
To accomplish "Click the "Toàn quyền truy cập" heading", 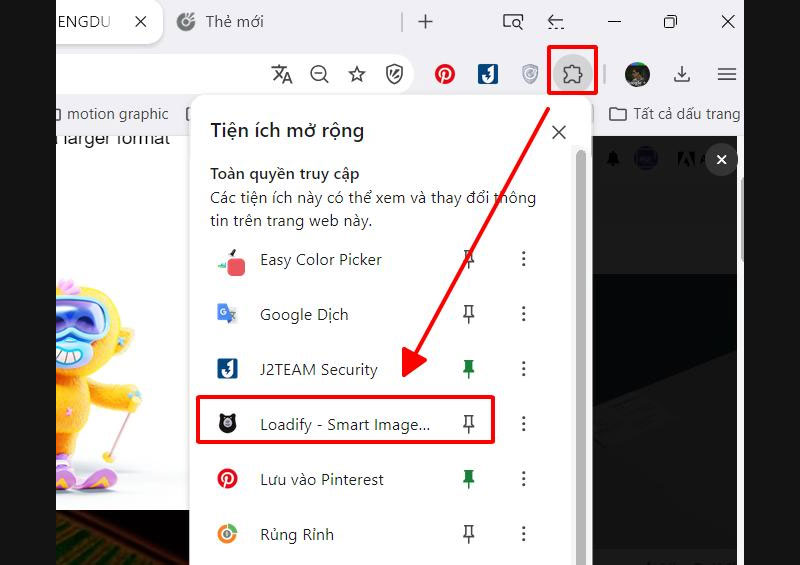I will tap(285, 174).
